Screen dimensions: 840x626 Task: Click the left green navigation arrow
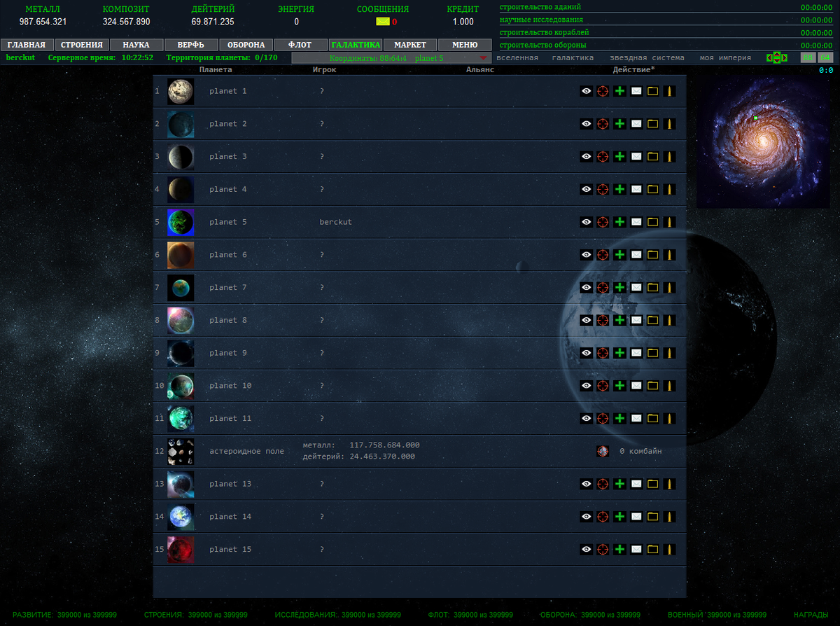tap(769, 57)
